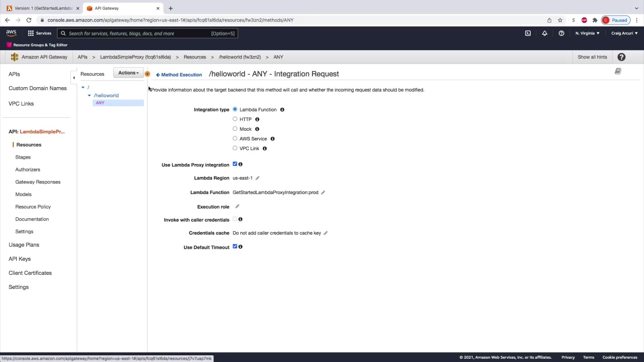Open the CloudShell terminal icon
This screenshot has width=644, height=362.
(x=528, y=33)
